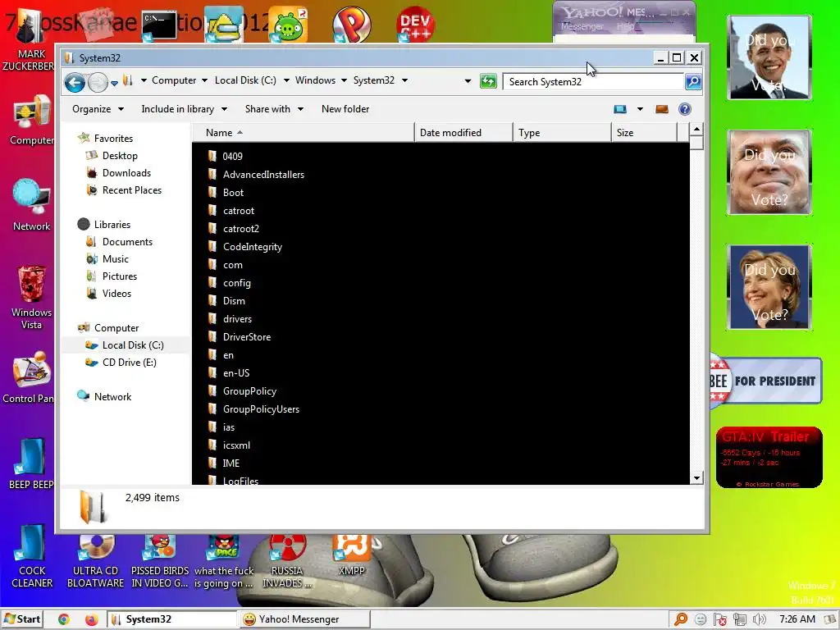The width and height of the screenshot is (840, 630).
Task: Click the Firefox icon in the taskbar
Action: tap(92, 619)
